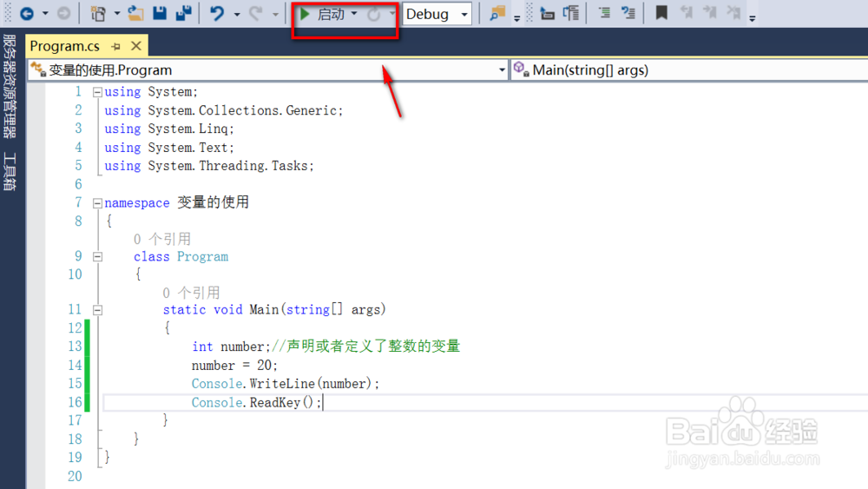Click the 0 个引用 link above class Program
The image size is (868, 489).
pos(161,239)
